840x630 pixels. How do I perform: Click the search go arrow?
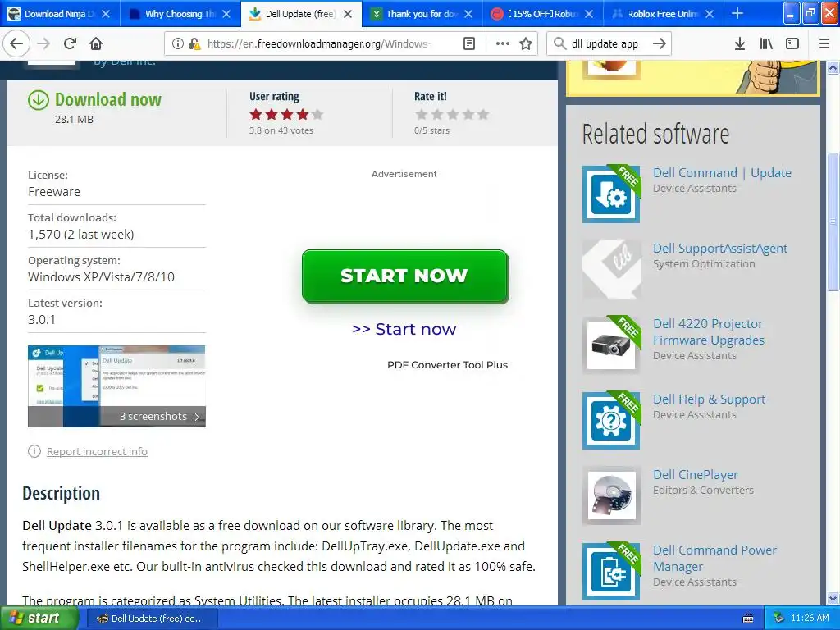[x=660, y=44]
